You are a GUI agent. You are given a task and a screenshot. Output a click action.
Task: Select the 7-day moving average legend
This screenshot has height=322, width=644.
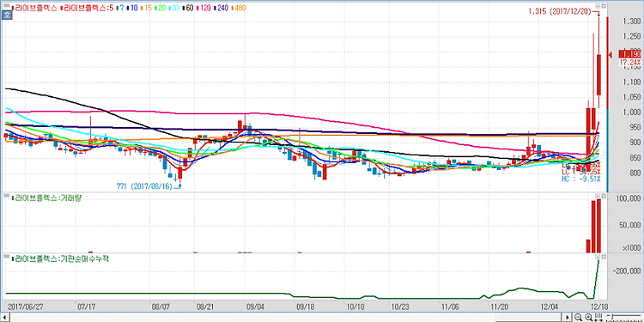(120, 8)
